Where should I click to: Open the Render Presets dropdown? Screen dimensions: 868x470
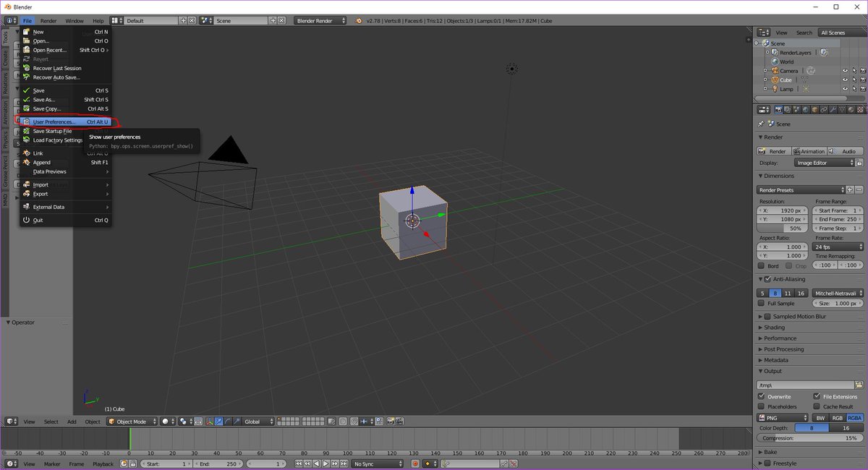pyautogui.click(x=801, y=189)
